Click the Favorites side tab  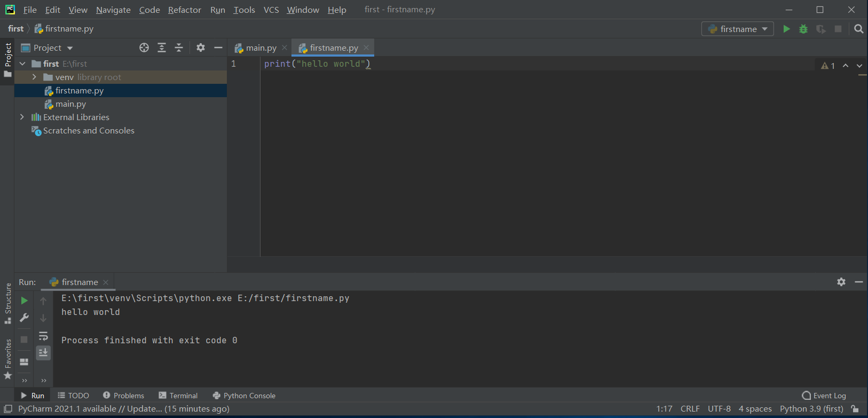[x=8, y=359]
